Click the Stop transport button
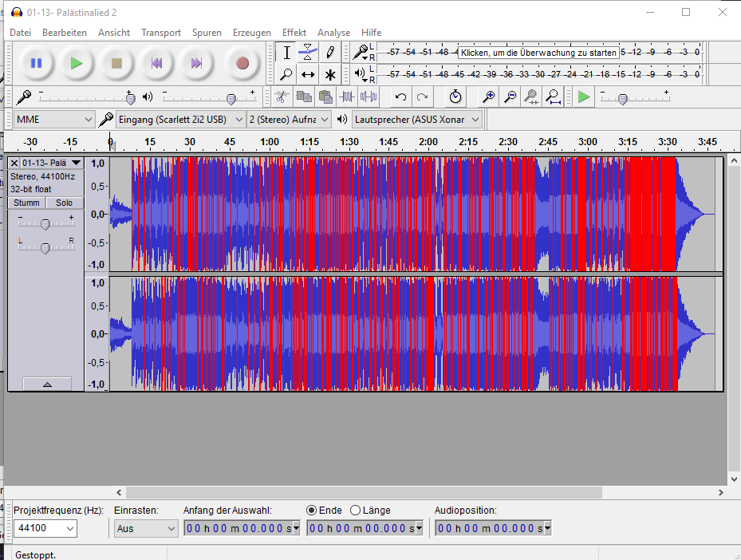 click(116, 63)
